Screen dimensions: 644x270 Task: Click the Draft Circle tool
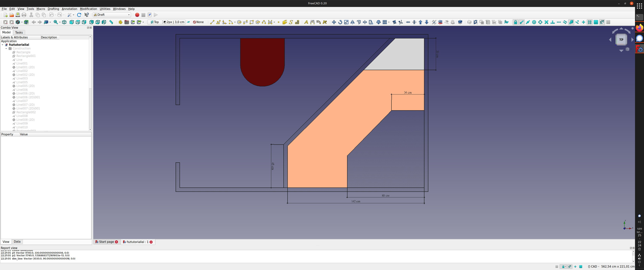pos(239,22)
